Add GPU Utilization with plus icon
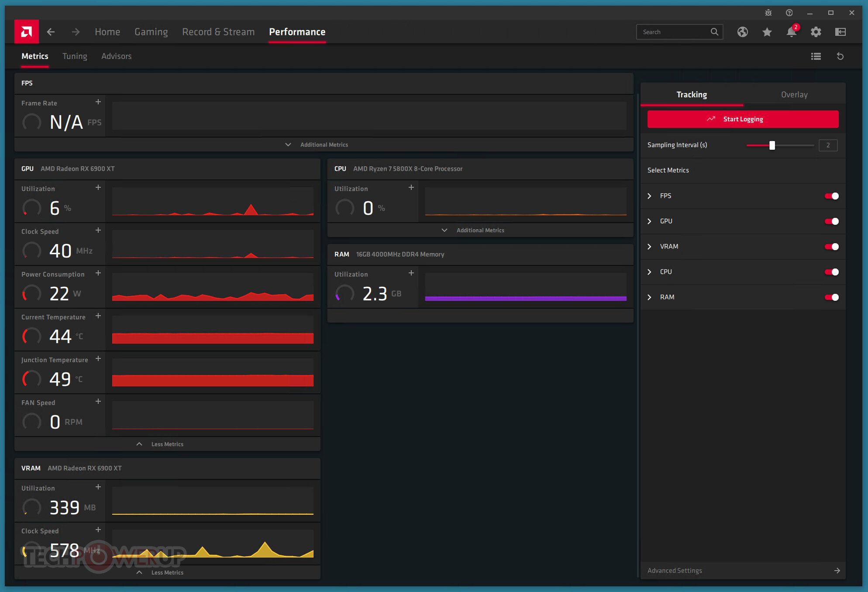The height and width of the screenshot is (592, 868). pyautogui.click(x=98, y=187)
